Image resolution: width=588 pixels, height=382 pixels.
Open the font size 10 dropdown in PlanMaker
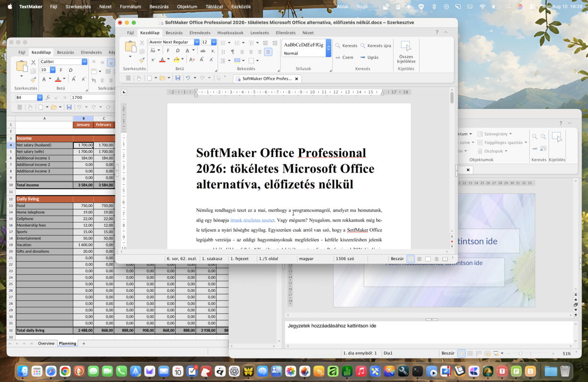click(x=52, y=70)
